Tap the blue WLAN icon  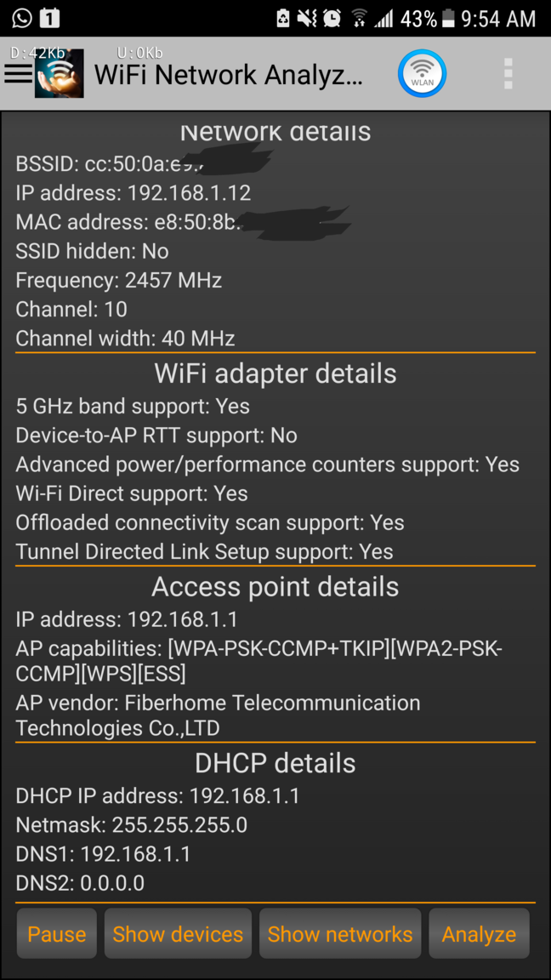(x=423, y=74)
